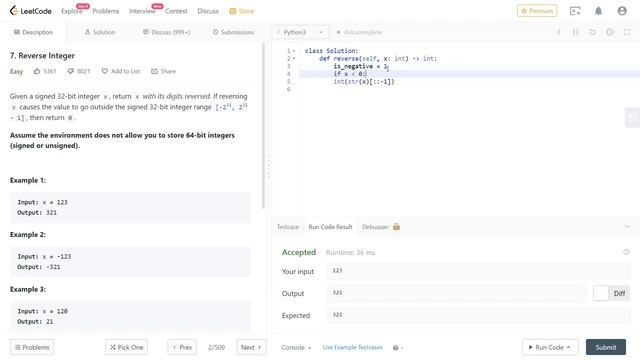Enter fullscreen editor mode
Image resolution: width=640 pixels, height=360 pixels.
pyautogui.click(x=627, y=32)
